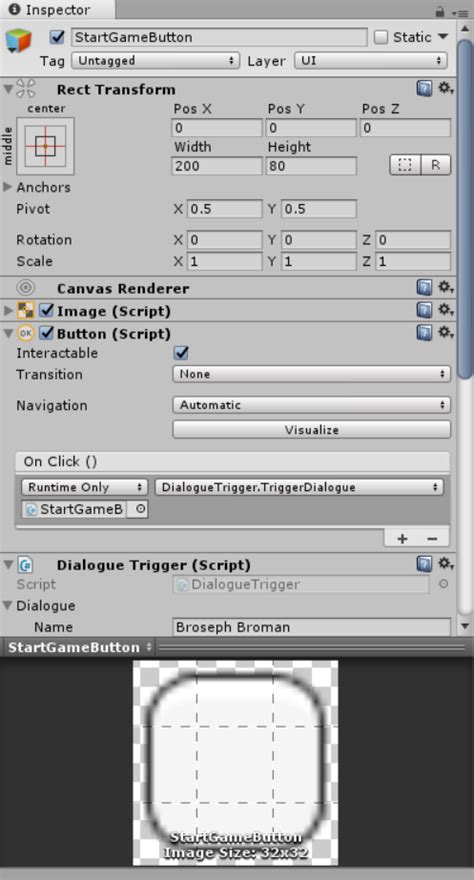Click the anchor preset center-middle icon
Image resolution: width=474 pixels, height=880 pixels.
pyautogui.click(x=45, y=146)
